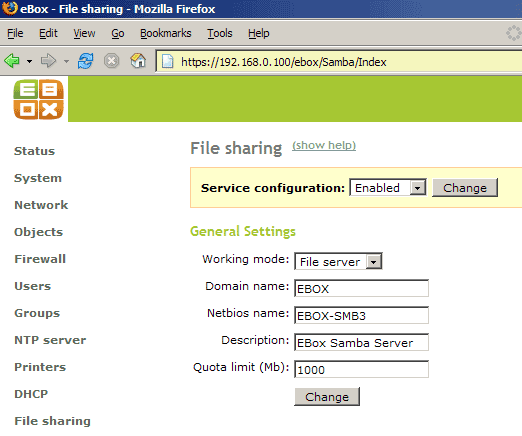Click the green Back arrow icon
The width and height of the screenshot is (522, 436).
click(x=12, y=61)
